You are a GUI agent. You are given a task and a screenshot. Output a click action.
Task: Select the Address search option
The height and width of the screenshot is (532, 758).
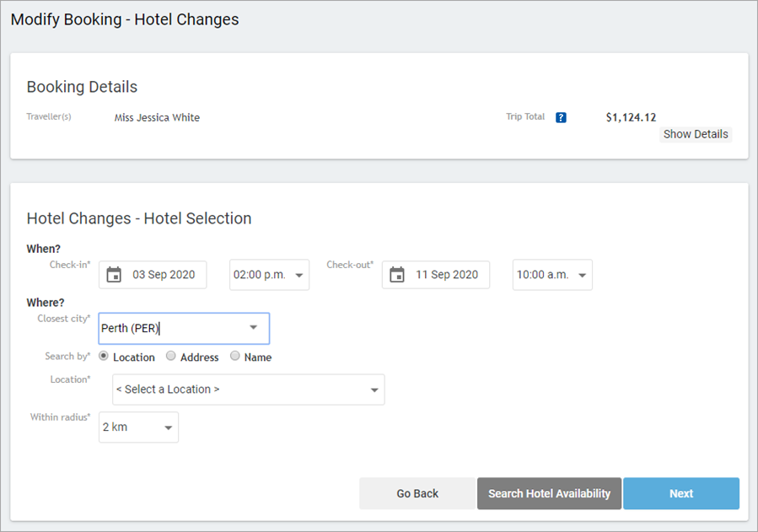pyautogui.click(x=170, y=356)
